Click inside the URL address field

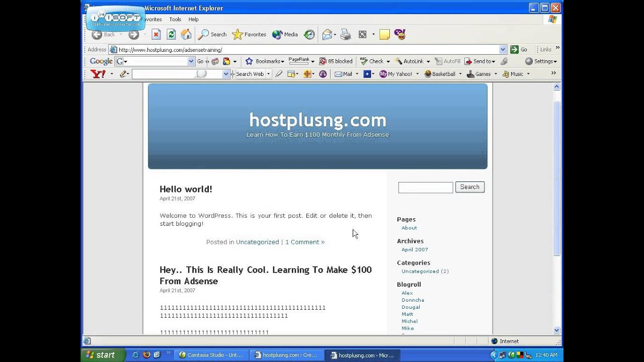308,49
